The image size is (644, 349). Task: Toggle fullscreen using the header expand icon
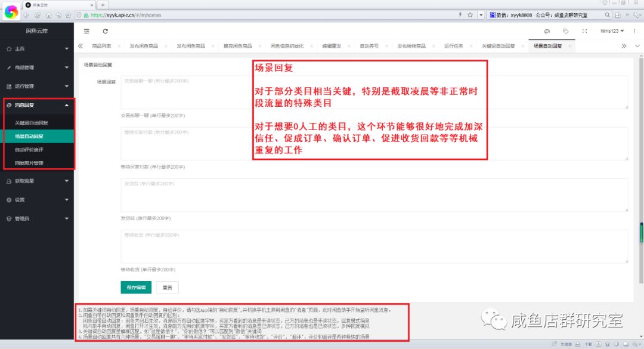coord(584,31)
